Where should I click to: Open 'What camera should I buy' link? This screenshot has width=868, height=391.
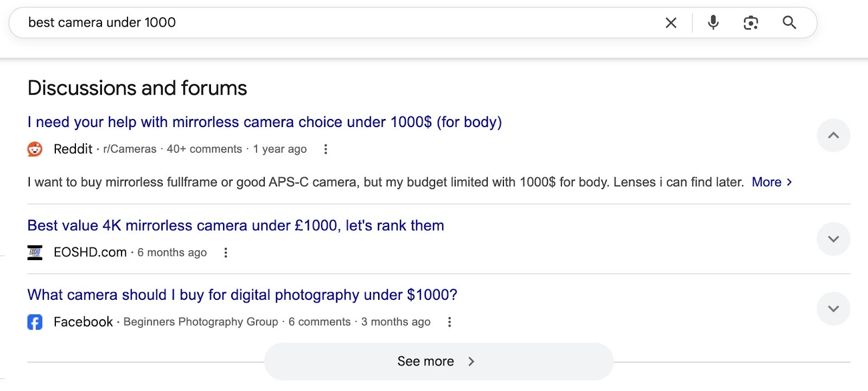pos(242,295)
